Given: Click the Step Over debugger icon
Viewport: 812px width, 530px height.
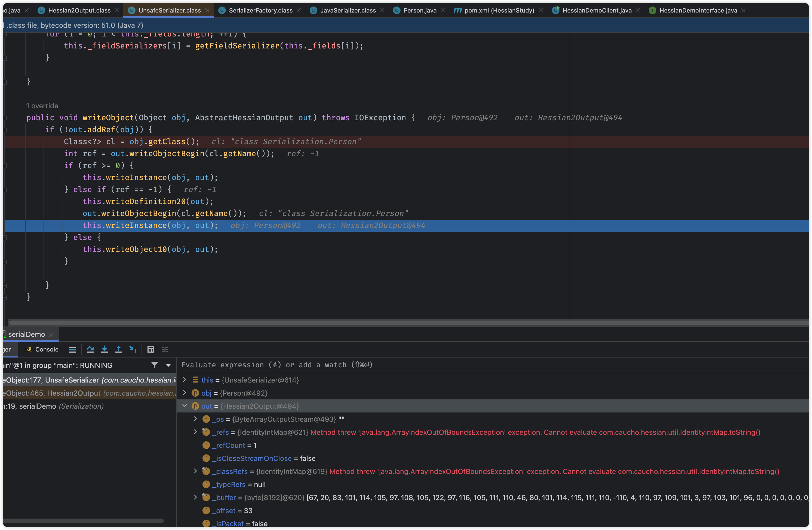Looking at the screenshot, I should 90,349.
